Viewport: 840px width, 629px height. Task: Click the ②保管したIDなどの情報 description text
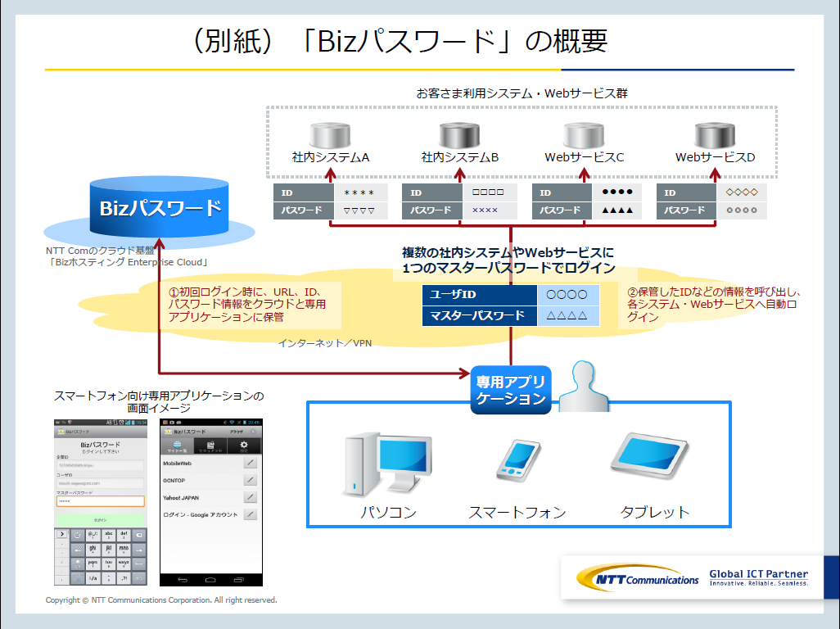[715, 305]
